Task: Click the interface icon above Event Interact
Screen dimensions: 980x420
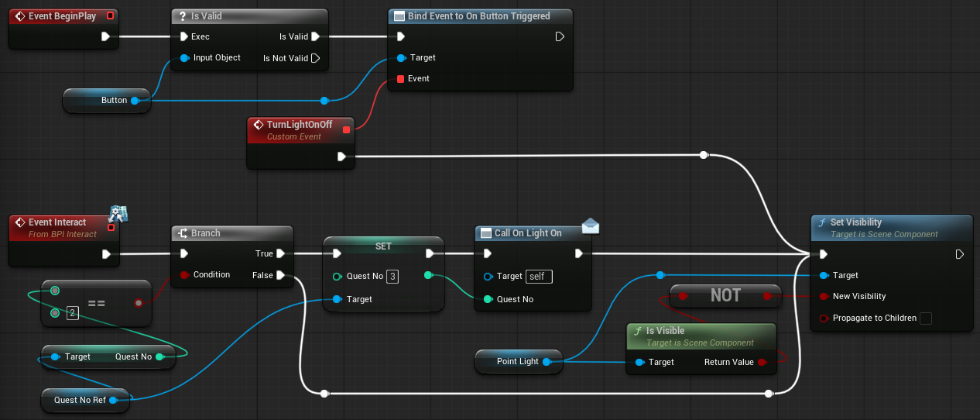Action: (118, 214)
